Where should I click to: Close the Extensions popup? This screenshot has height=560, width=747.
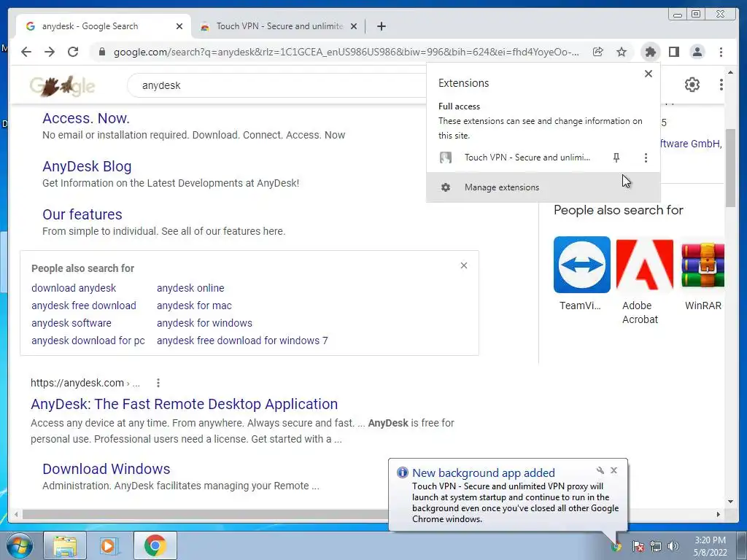click(x=649, y=74)
